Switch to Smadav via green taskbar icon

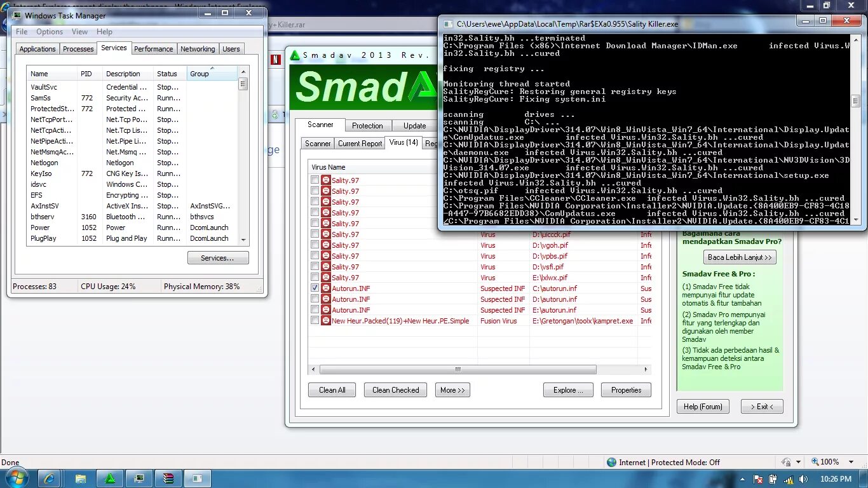click(110, 478)
